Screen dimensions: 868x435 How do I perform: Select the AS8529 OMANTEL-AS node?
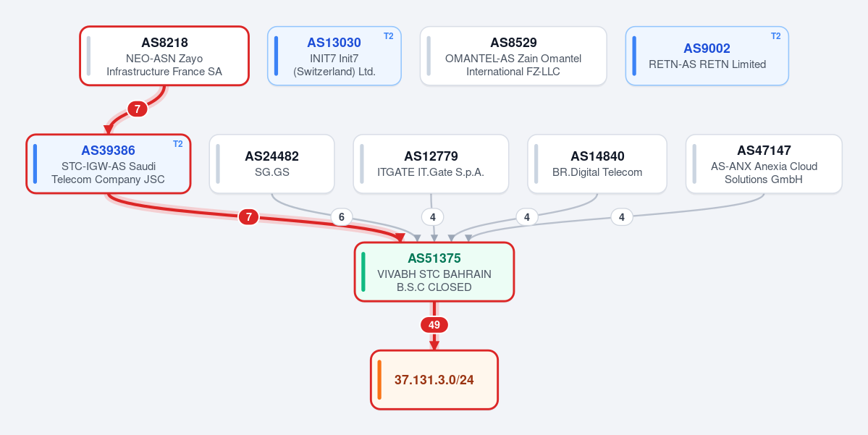click(x=513, y=56)
